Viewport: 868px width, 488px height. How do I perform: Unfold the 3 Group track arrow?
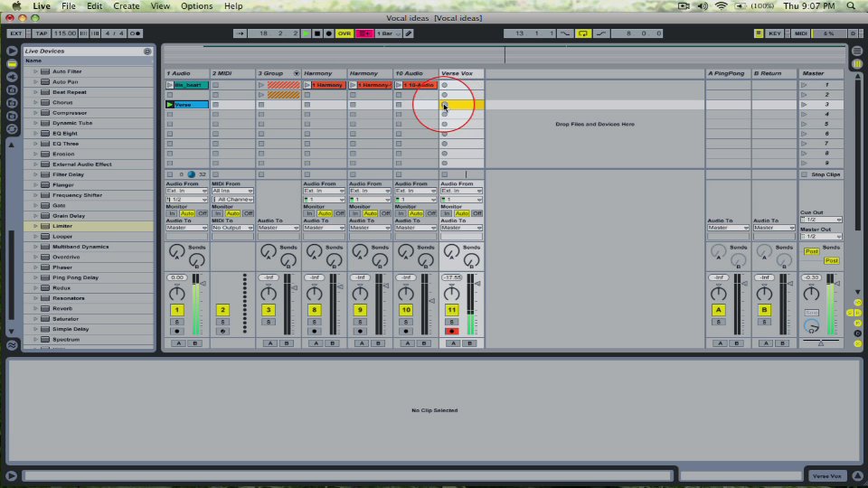click(297, 73)
